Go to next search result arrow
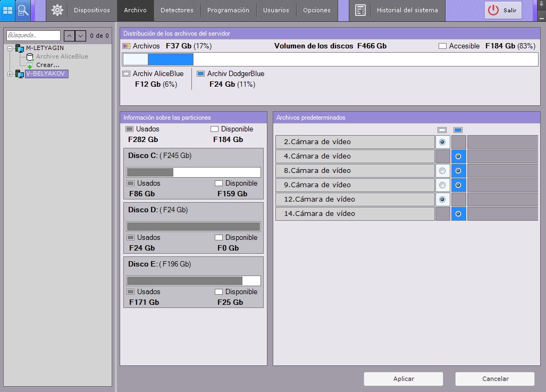Screen dimensions: 546x392 80,36
